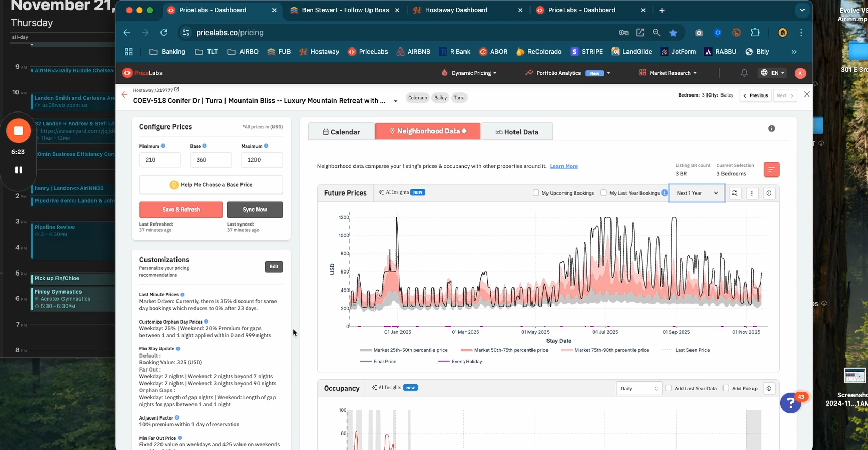Open the three-dot menu in Future Prices

pyautogui.click(x=752, y=193)
